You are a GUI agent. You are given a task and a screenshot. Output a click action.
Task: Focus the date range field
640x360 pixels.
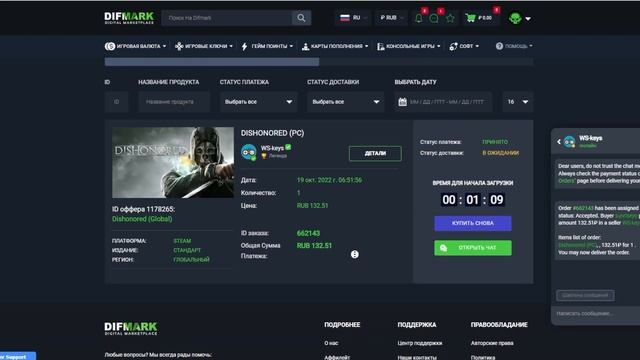[x=443, y=102]
